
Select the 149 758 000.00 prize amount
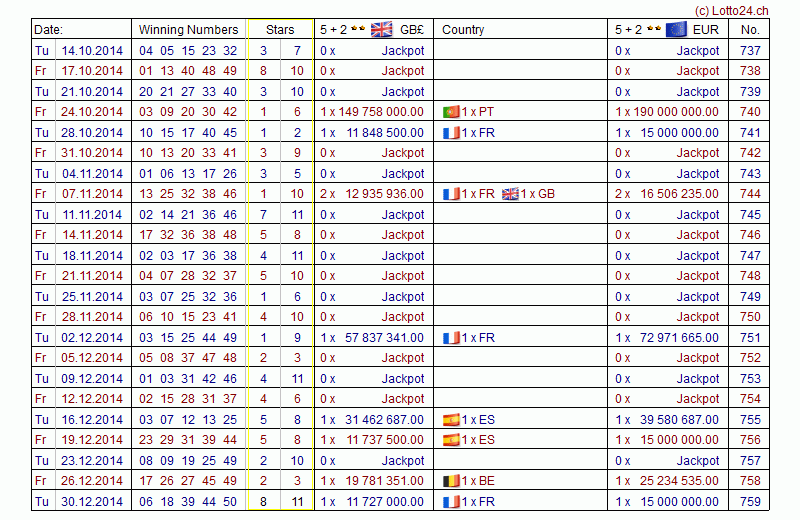(x=384, y=112)
